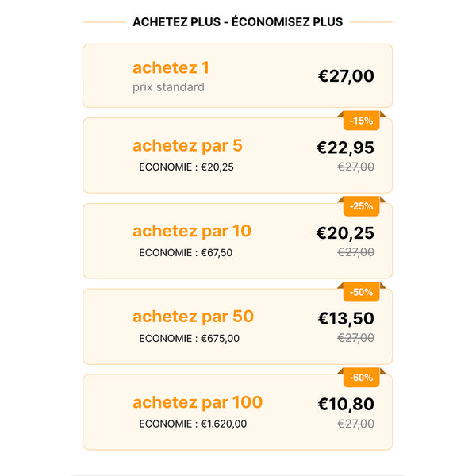Viewport: 476px width, 476px height.
Task: Click the bold €20,25 price for 10 units
Action: (345, 233)
